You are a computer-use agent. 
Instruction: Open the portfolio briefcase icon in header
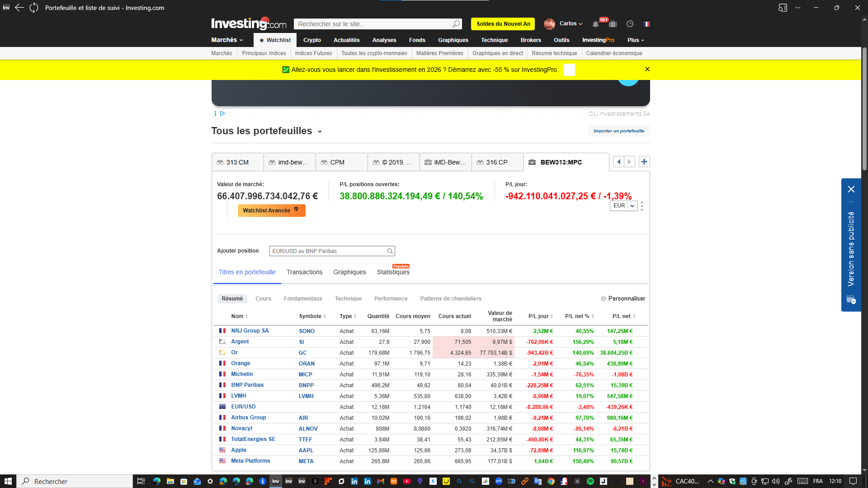613,24
